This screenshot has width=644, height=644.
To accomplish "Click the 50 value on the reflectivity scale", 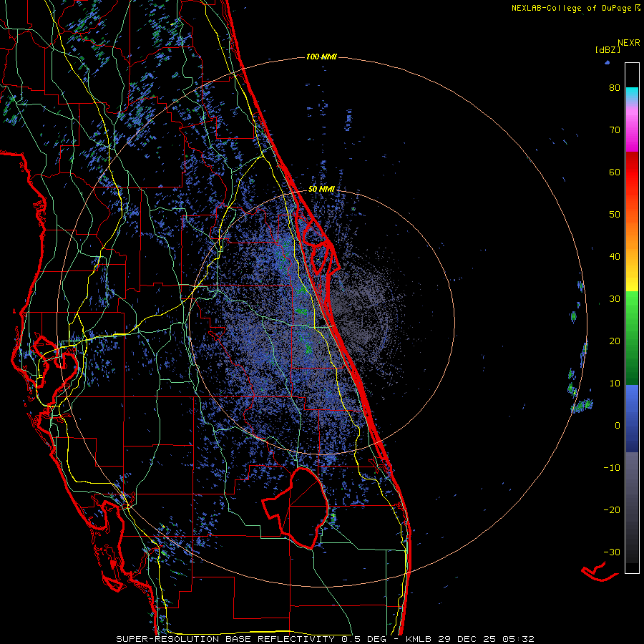I will (x=615, y=215).
